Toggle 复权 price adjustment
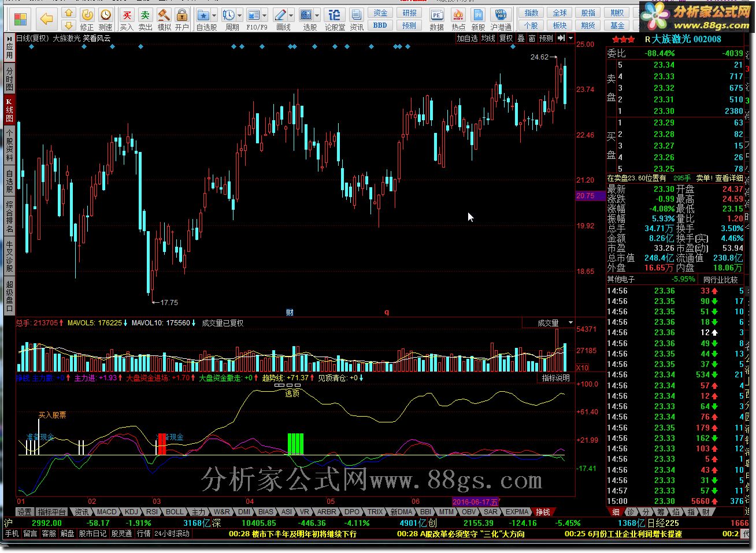The image size is (756, 553). click(x=506, y=38)
